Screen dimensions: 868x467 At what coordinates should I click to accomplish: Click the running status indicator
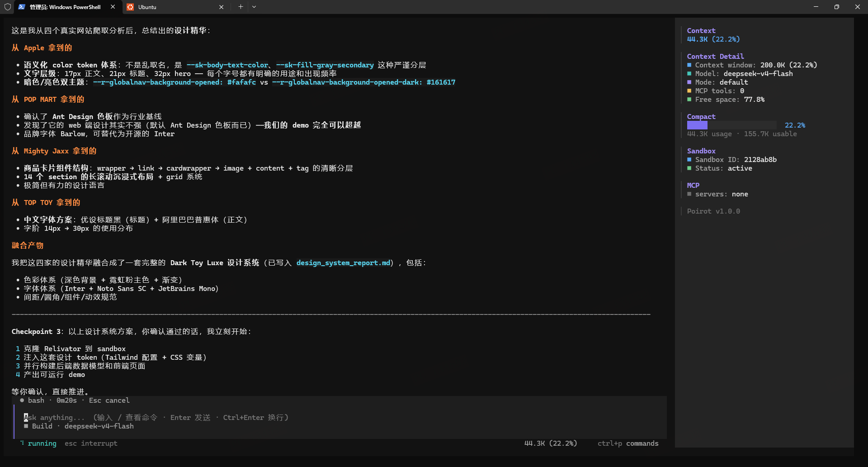[x=38, y=443]
